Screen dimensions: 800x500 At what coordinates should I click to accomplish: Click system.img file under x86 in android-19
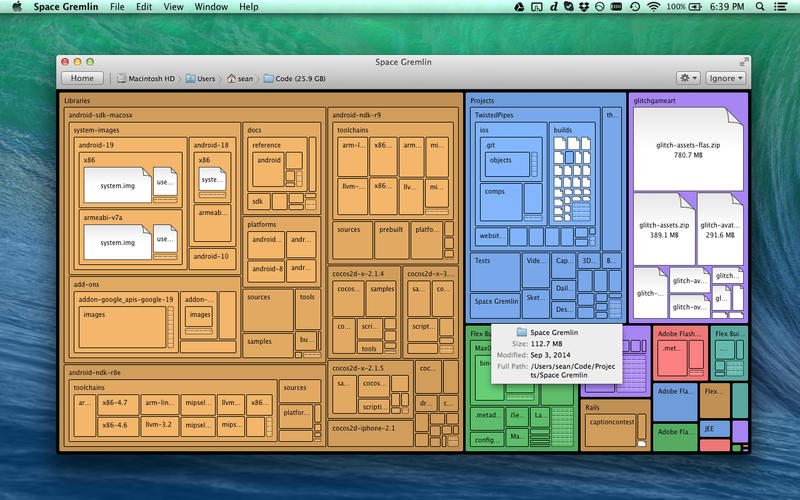coord(116,184)
